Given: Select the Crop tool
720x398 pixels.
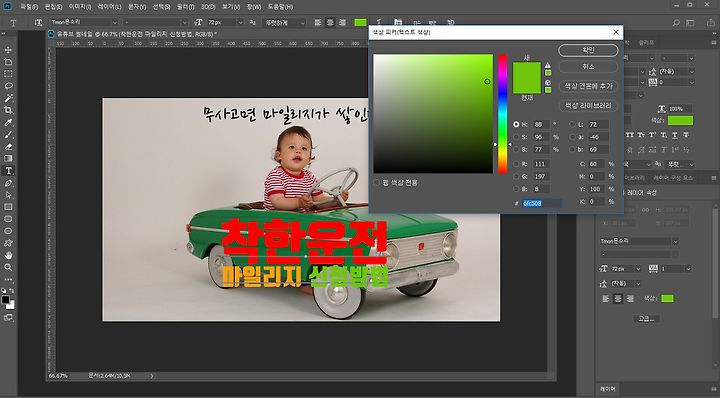Looking at the screenshot, I should [x=8, y=110].
